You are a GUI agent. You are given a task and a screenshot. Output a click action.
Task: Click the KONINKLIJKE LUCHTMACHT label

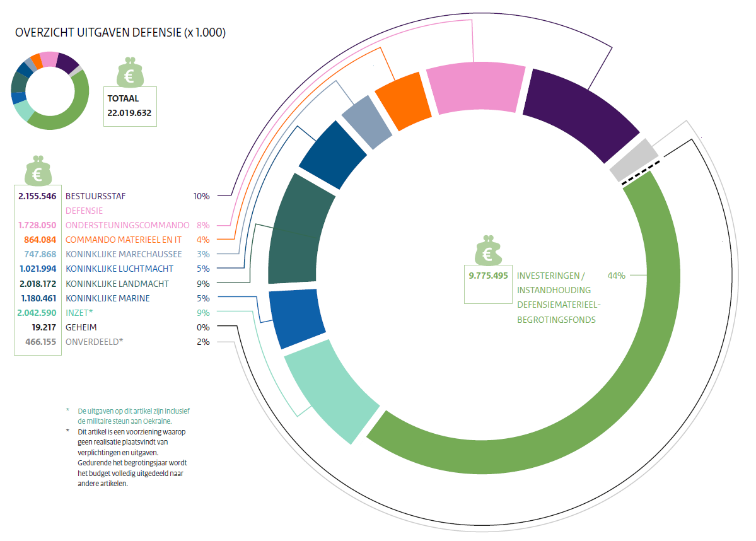click(120, 269)
